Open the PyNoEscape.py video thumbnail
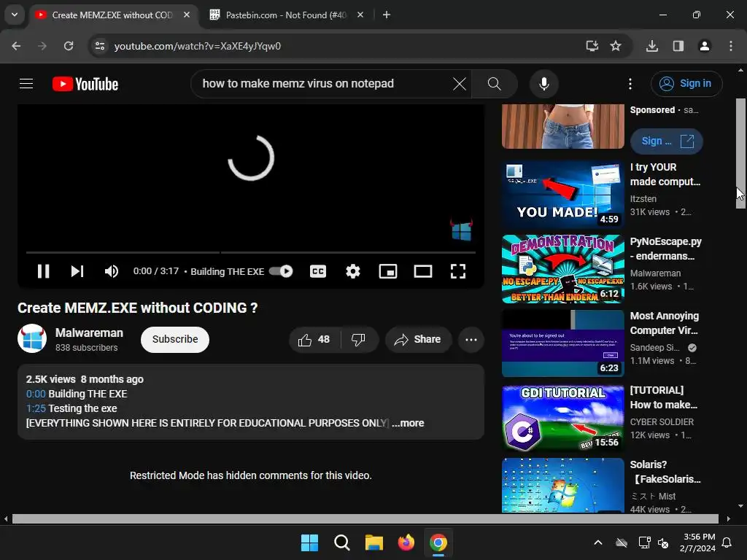 click(563, 269)
